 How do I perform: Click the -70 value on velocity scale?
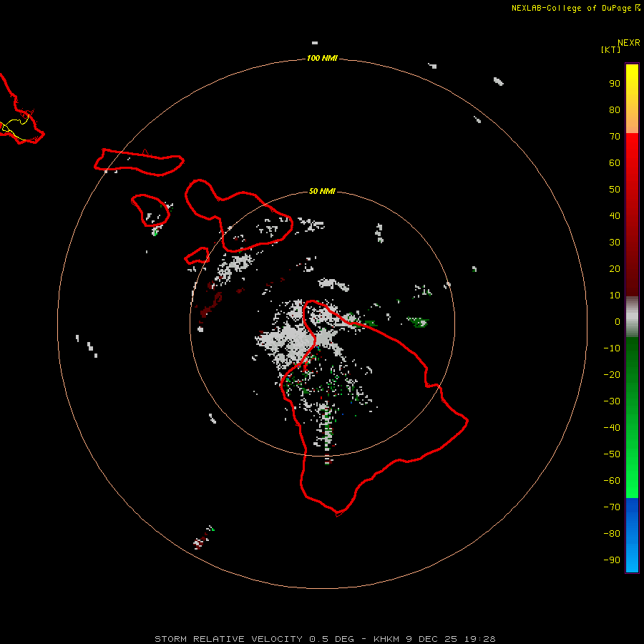click(612, 507)
